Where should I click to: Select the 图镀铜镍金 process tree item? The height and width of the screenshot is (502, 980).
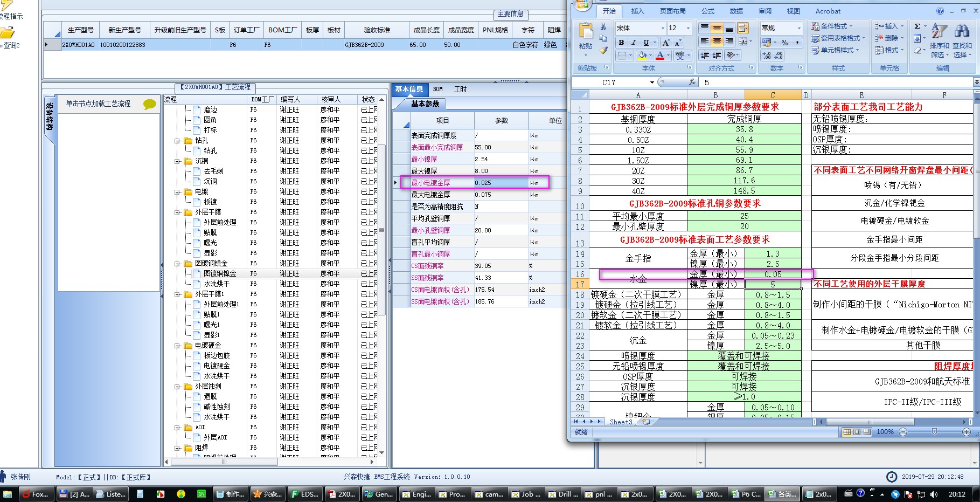(219, 274)
